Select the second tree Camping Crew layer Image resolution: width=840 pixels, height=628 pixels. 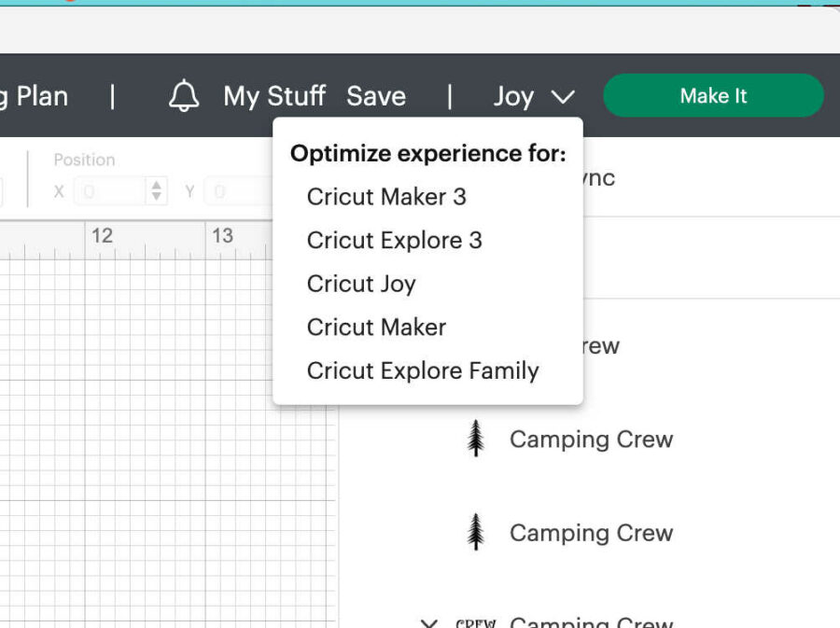[x=590, y=533]
